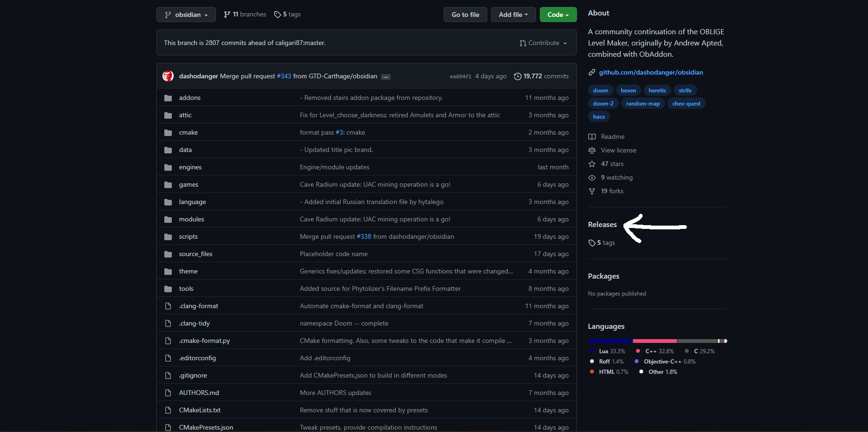Viewport: 868px width, 432px height.
Task: Open the obsidian branch selector dropdown
Action: 186,15
